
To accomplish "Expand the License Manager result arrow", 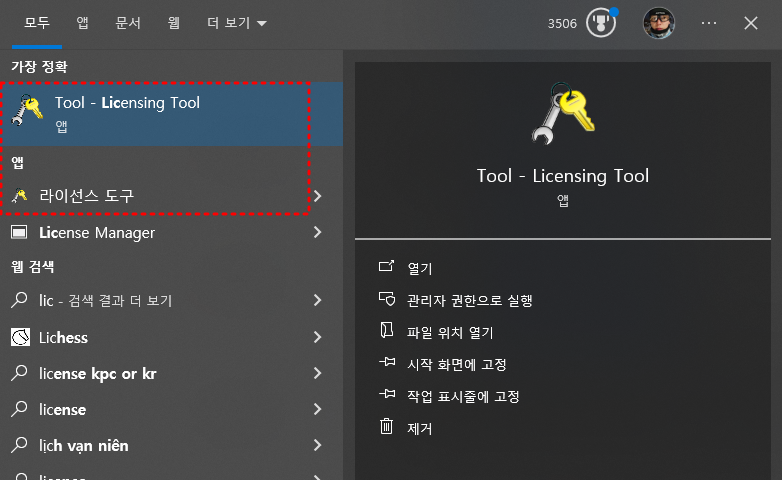I will [318, 232].
